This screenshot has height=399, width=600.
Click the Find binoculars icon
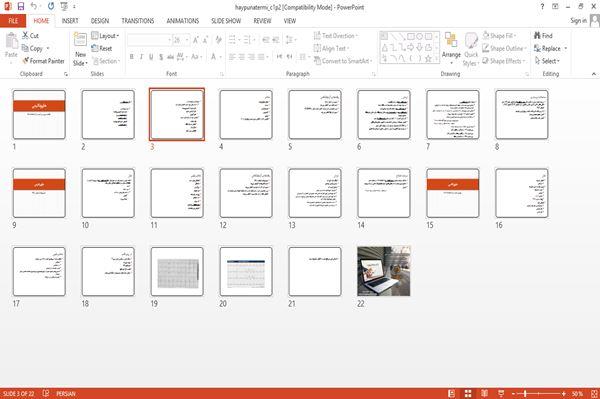[537, 36]
